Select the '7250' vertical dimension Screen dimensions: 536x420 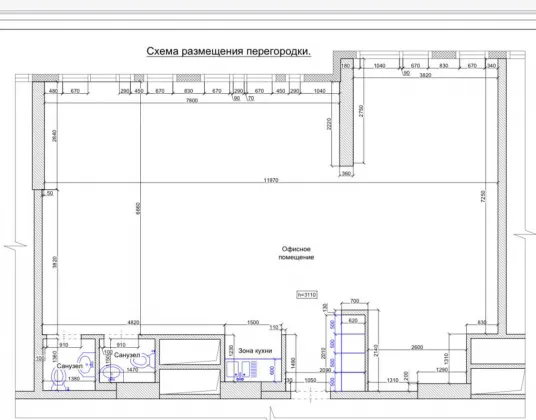pyautogui.click(x=483, y=196)
